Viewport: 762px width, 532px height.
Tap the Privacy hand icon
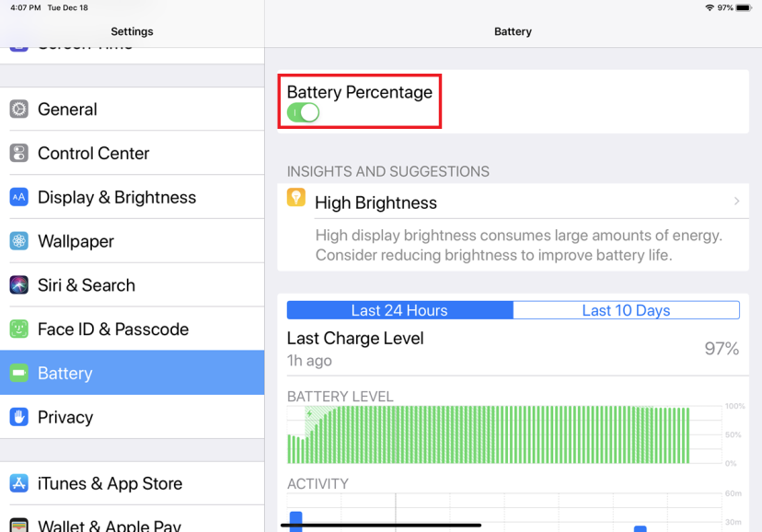18,417
